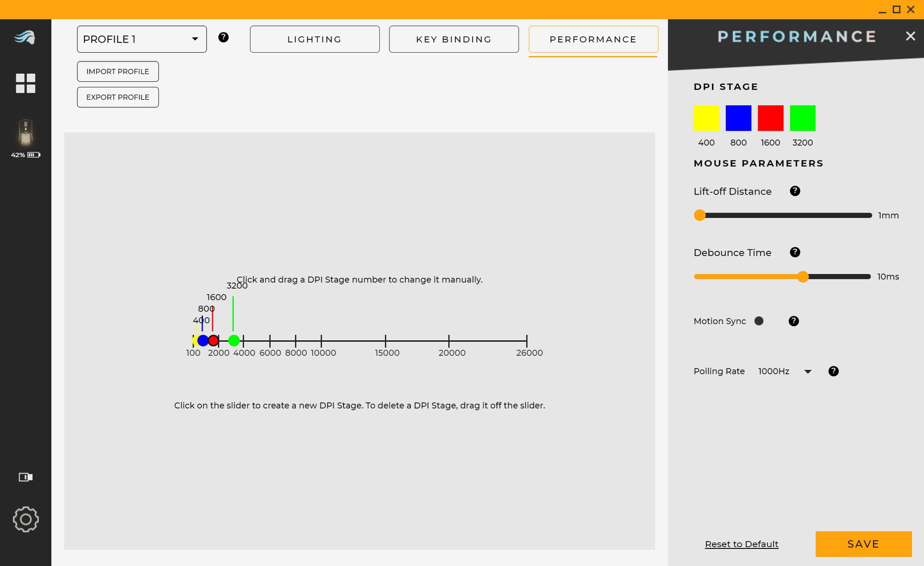The image size is (924, 566).
Task: Show Lift-off Distance help tooltip icon
Action: [x=795, y=191]
